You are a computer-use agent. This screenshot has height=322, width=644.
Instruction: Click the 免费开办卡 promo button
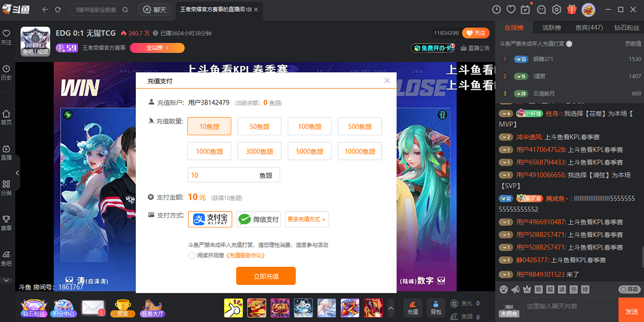[433, 48]
